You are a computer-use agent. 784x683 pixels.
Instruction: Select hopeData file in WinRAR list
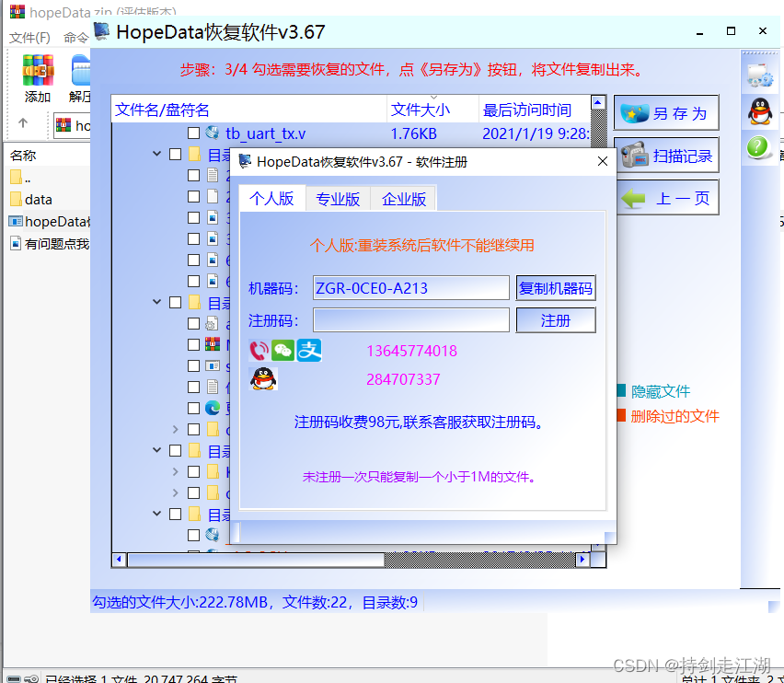click(50, 222)
